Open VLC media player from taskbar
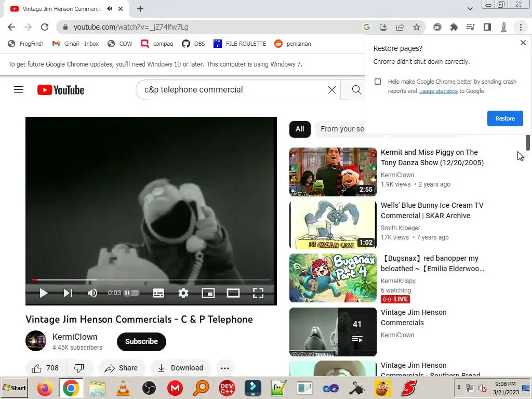 click(123, 388)
